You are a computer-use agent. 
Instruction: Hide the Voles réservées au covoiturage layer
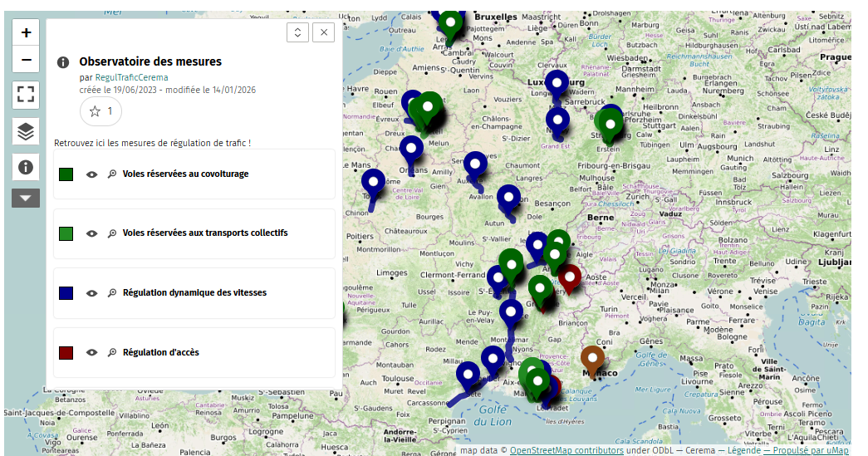click(92, 174)
